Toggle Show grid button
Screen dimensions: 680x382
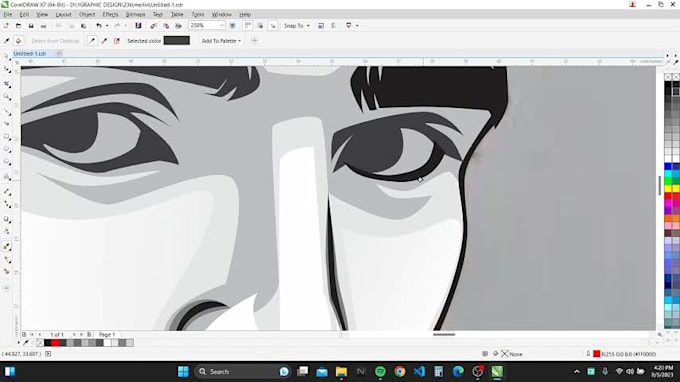260,26
